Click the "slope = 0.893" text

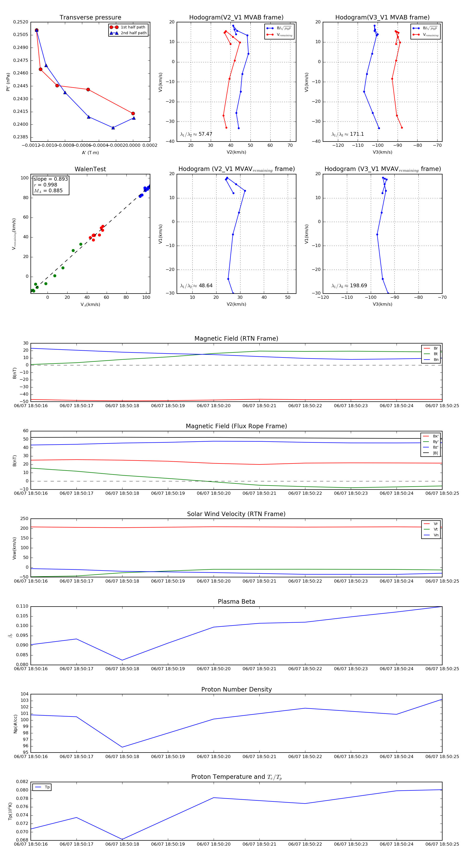(50, 179)
